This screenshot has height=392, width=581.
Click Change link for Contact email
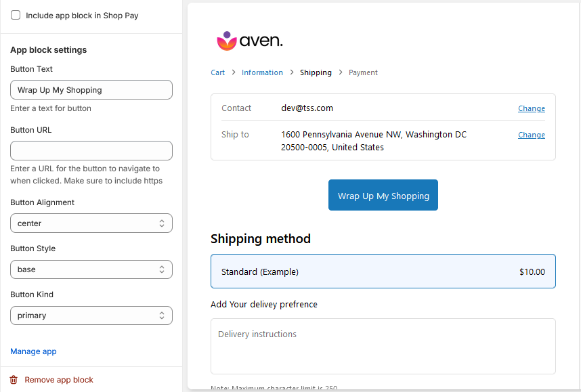pyautogui.click(x=531, y=108)
